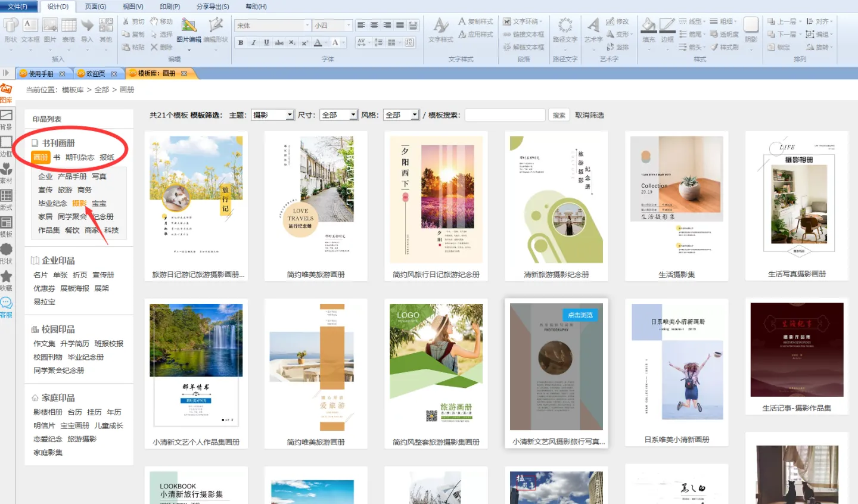Open the 页面(G) menu
This screenshot has height=504, width=858.
95,7
